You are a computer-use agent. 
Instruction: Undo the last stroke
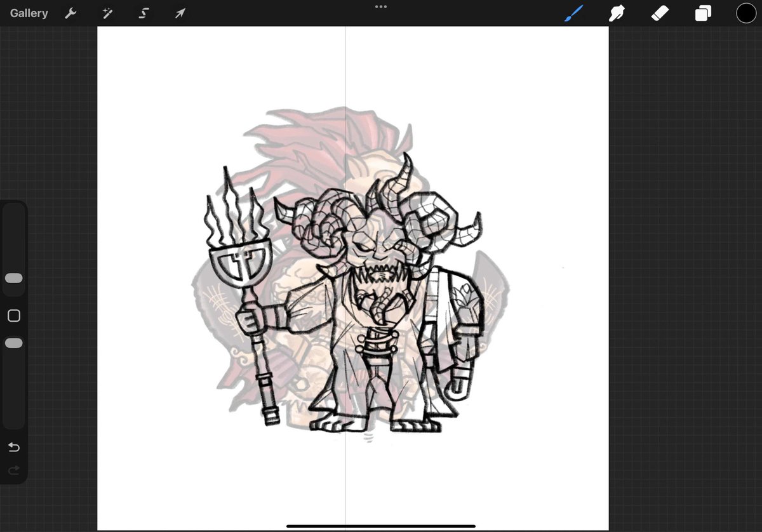13,448
